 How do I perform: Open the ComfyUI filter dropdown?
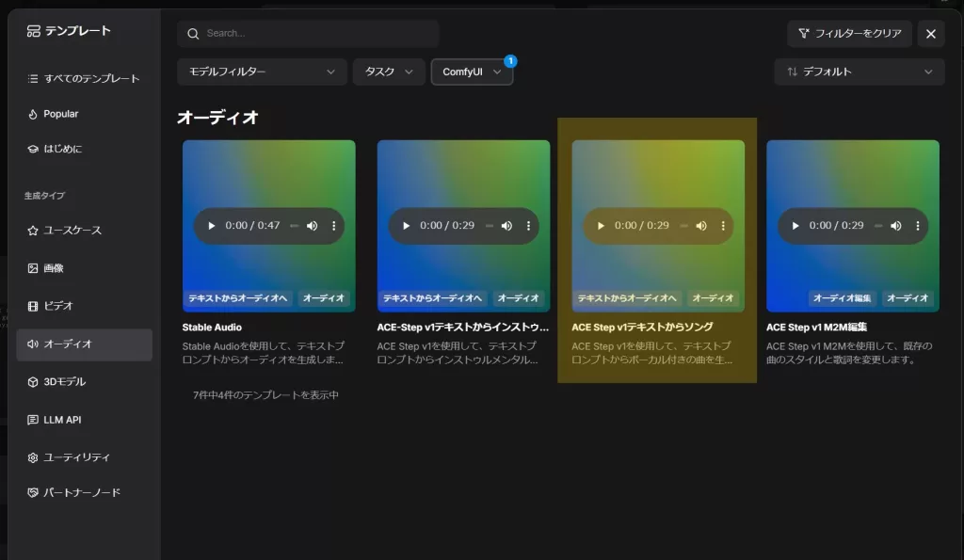click(x=472, y=72)
